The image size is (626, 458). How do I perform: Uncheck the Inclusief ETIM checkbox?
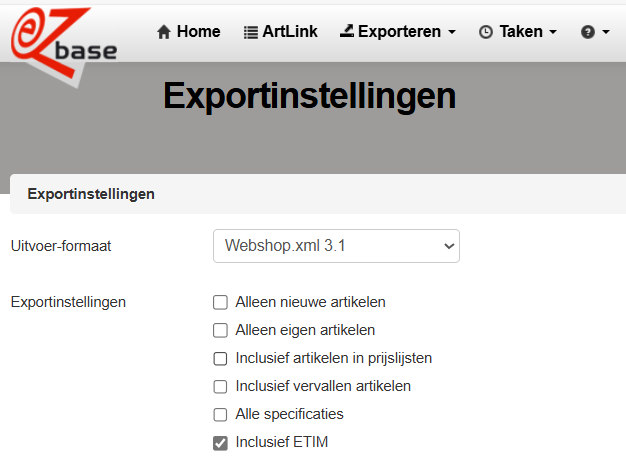tap(220, 443)
